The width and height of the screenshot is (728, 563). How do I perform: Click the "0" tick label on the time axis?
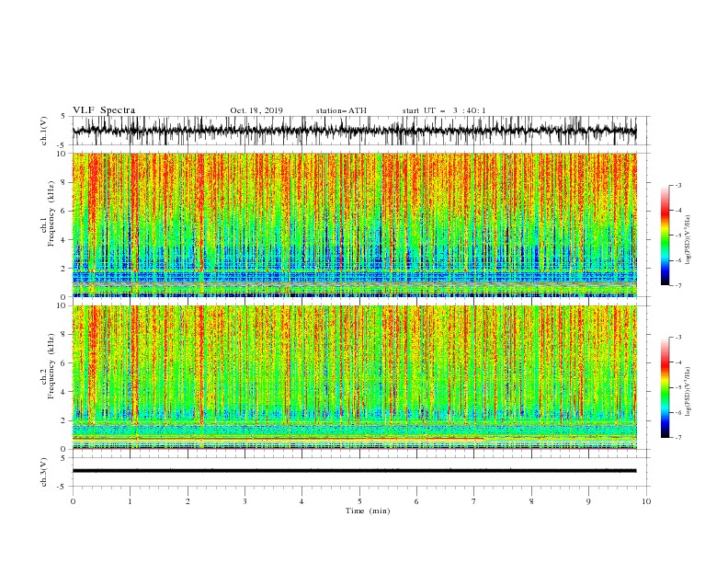(x=73, y=501)
